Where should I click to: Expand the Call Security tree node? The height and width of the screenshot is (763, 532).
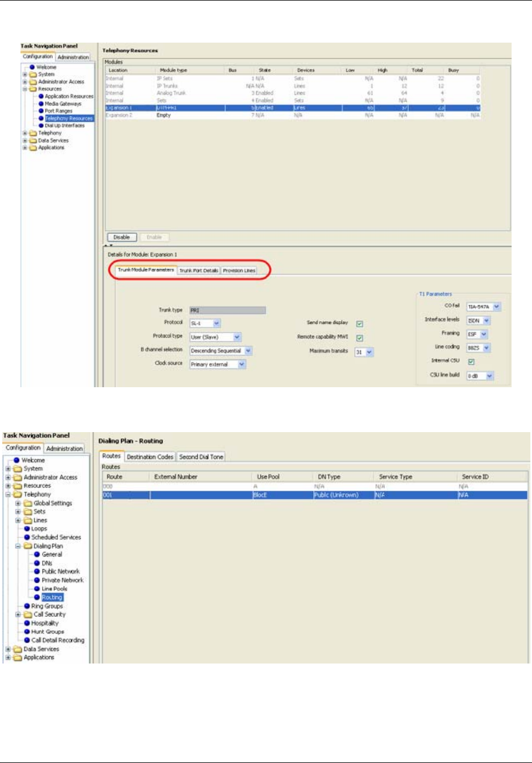point(18,615)
